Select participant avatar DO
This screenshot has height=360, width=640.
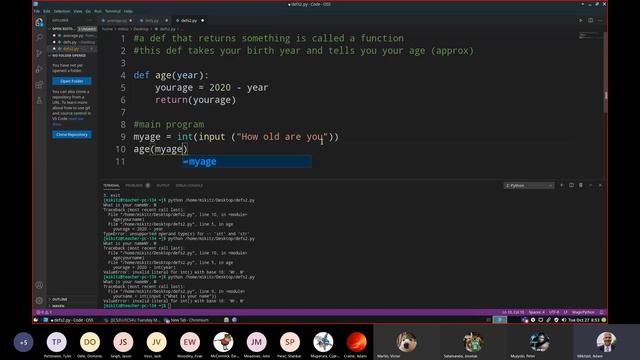click(90, 342)
